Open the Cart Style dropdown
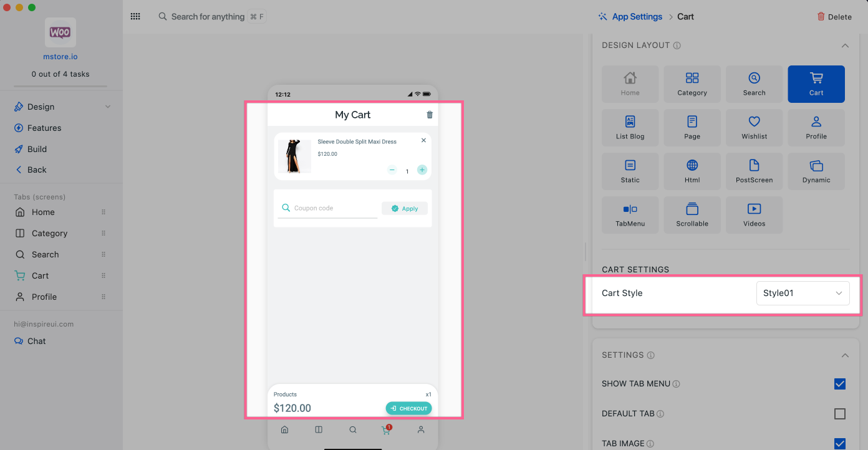The width and height of the screenshot is (868, 450). click(802, 293)
